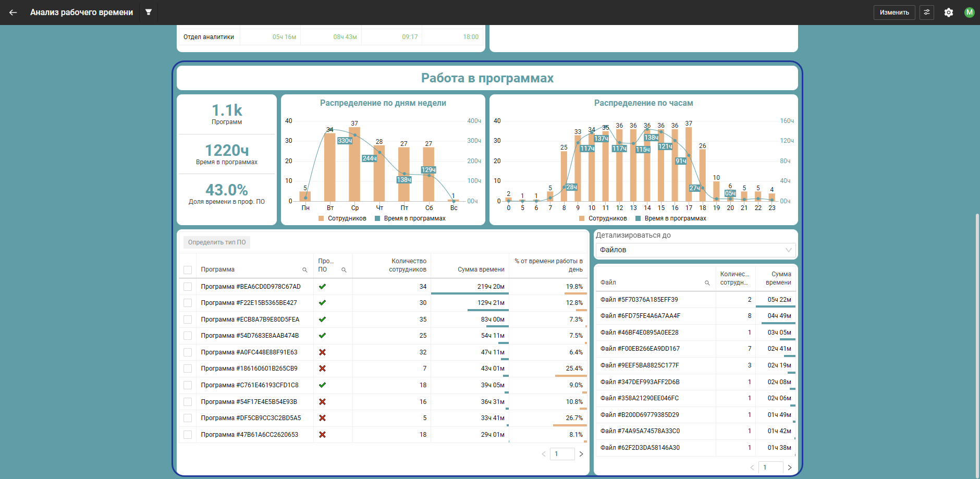The height and width of the screenshot is (479, 980).
Task: Open settings gear icon
Action: click(x=949, y=13)
